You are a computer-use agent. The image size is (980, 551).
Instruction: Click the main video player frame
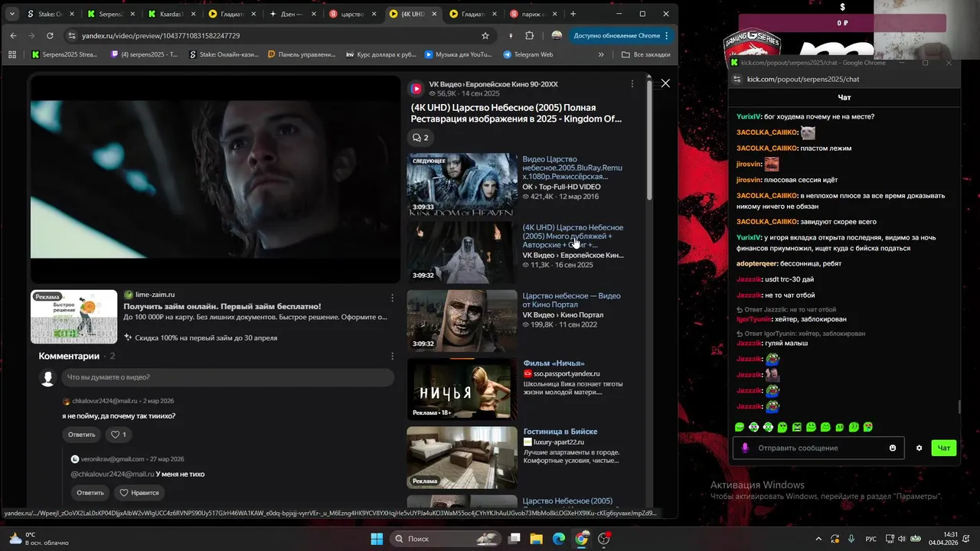[215, 179]
